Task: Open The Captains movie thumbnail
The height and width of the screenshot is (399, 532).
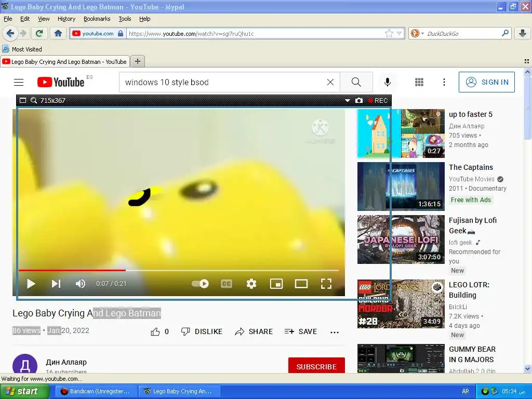Action: pyautogui.click(x=401, y=187)
